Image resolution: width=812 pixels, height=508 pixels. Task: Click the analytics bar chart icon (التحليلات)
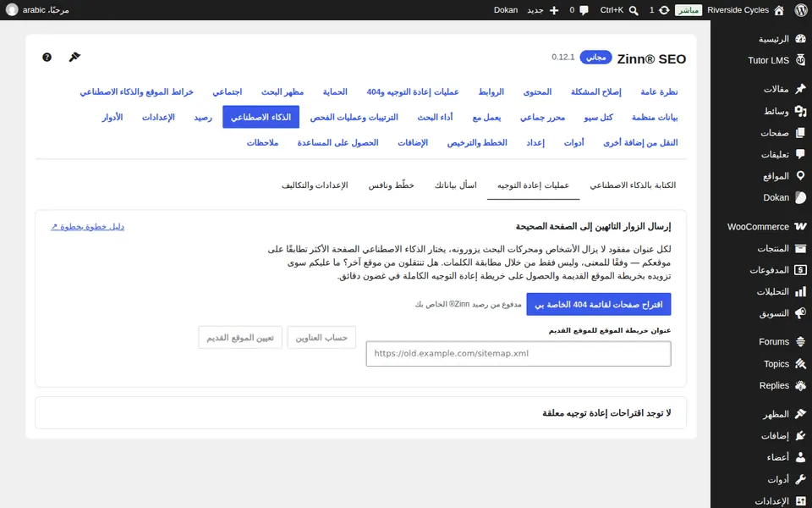pos(800,292)
